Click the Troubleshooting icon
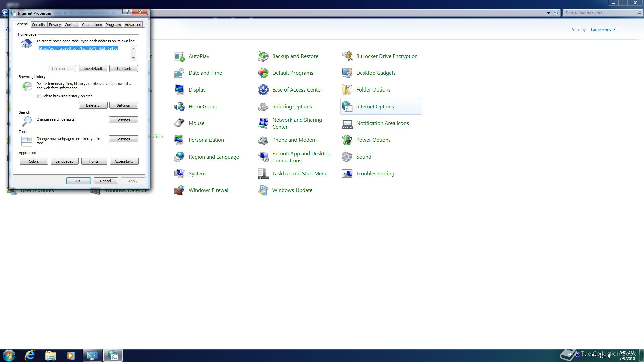The image size is (644, 362). click(x=347, y=174)
